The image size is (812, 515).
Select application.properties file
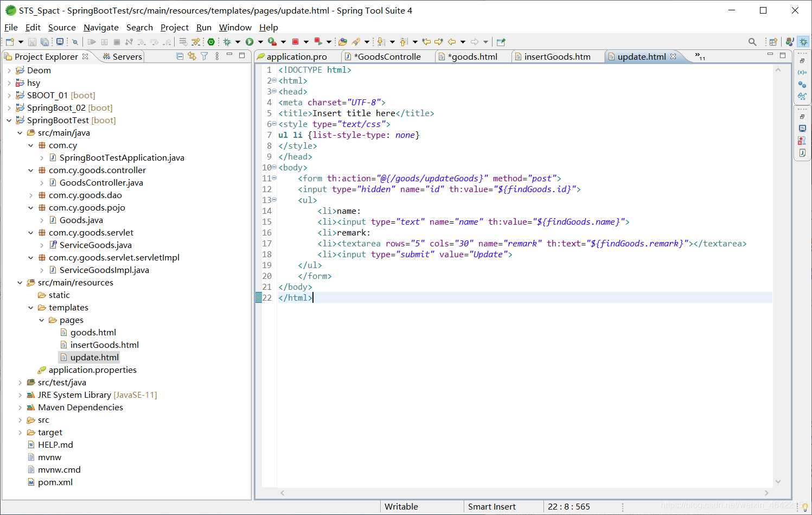pyautogui.click(x=92, y=370)
